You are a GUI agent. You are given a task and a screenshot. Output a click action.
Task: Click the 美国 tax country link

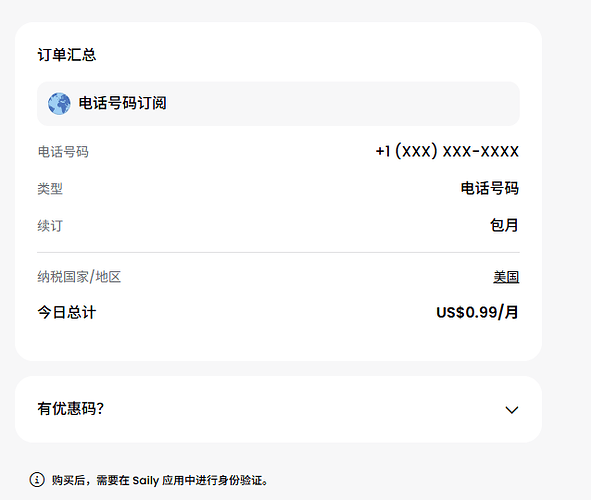click(506, 277)
